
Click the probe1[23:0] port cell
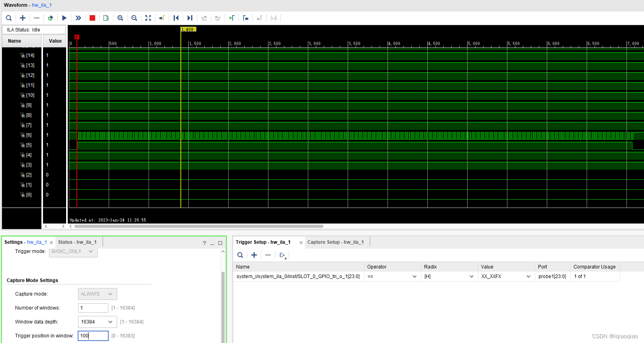point(552,276)
